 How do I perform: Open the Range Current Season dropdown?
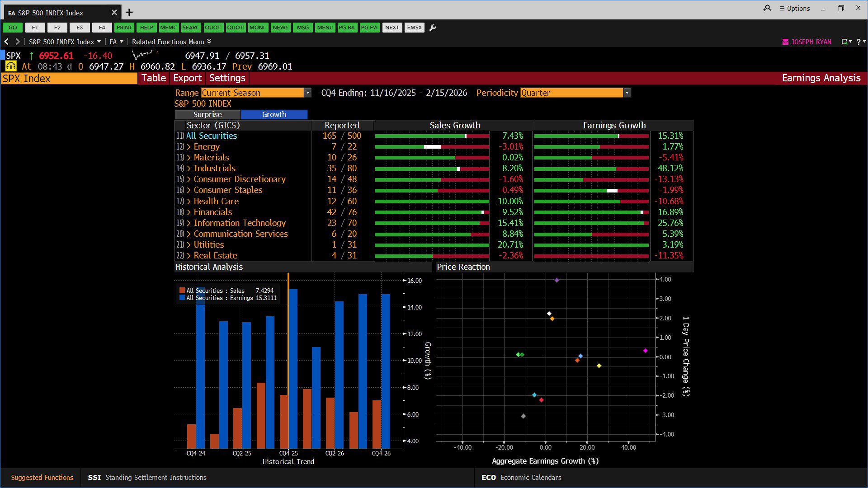256,93
